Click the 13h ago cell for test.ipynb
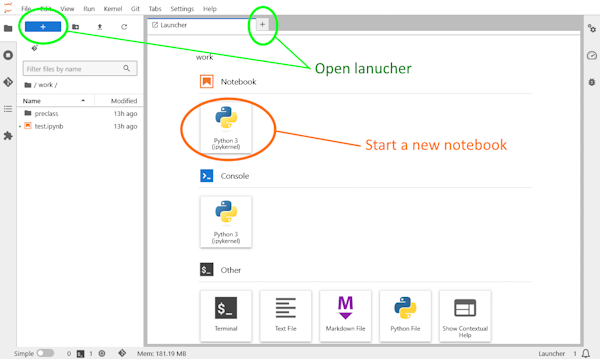 (125, 126)
